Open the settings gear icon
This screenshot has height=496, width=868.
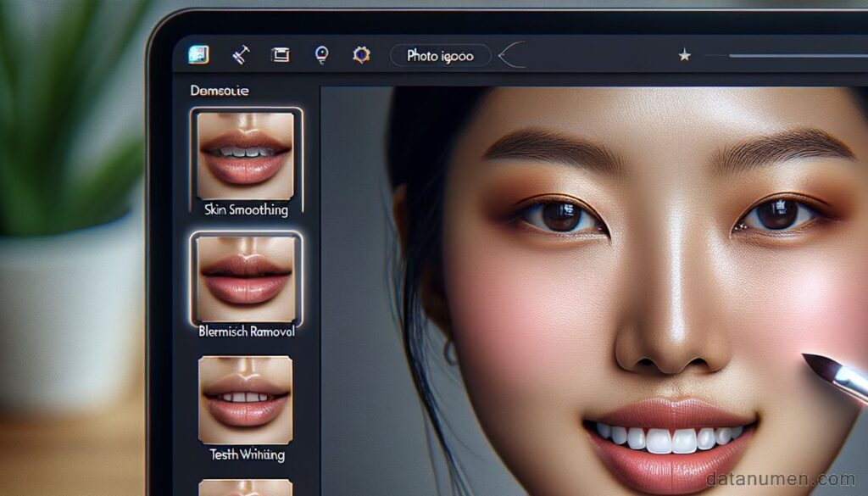pyautogui.click(x=361, y=55)
